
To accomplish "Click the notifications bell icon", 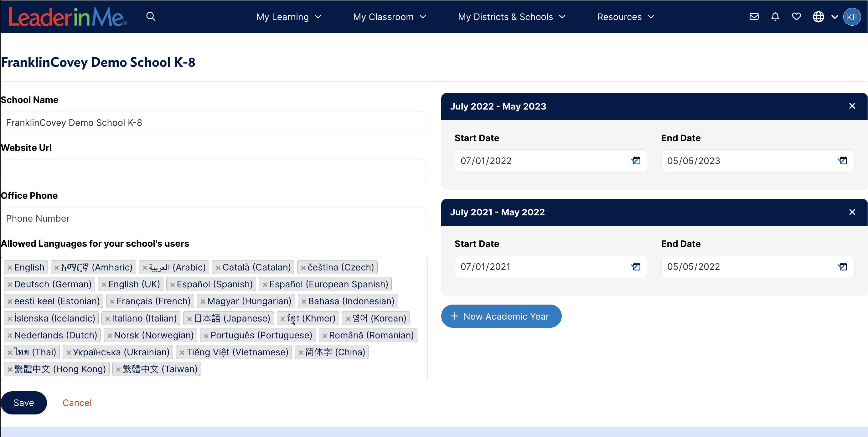I will pyautogui.click(x=775, y=17).
